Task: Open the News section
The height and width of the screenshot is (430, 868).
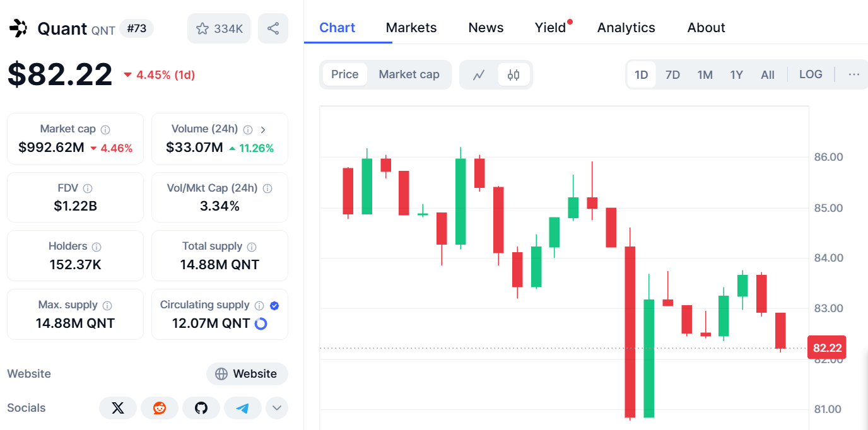Action: coord(486,27)
